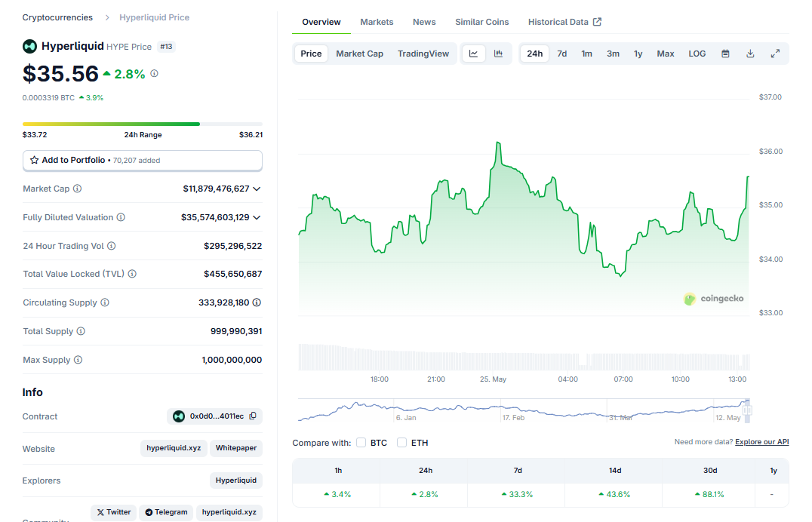
Task: Open hyperliquid.xyz community link
Action: pyautogui.click(x=229, y=512)
